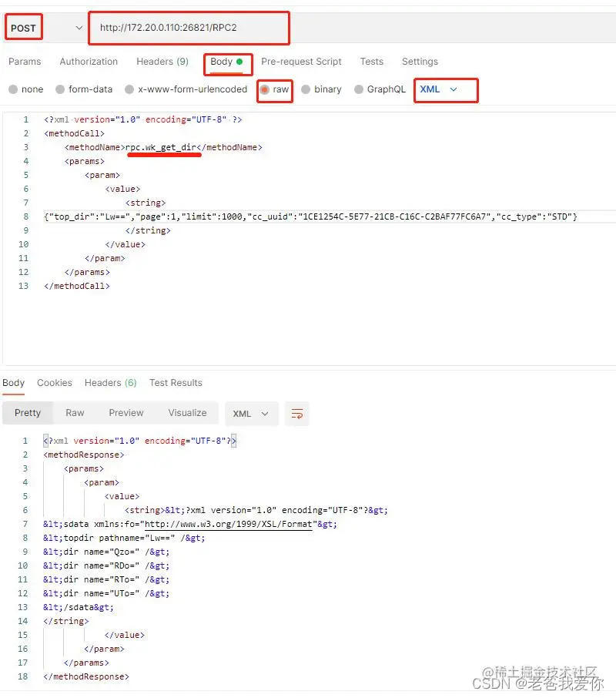Open the response XML language dropdown

pyautogui.click(x=251, y=413)
